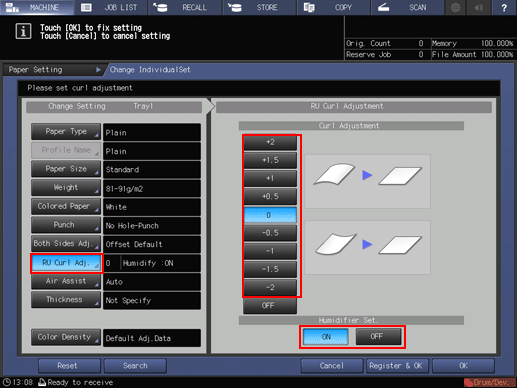Click the Change IndividualSet title
Image resolution: width=517 pixels, height=388 pixels.
[x=150, y=70]
